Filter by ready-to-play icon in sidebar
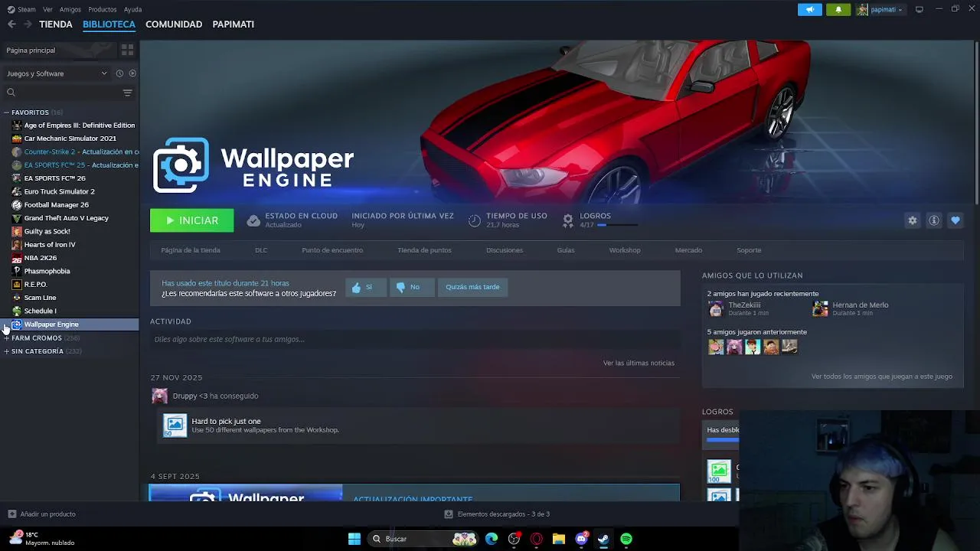Viewport: 980px width, 551px height. point(132,73)
